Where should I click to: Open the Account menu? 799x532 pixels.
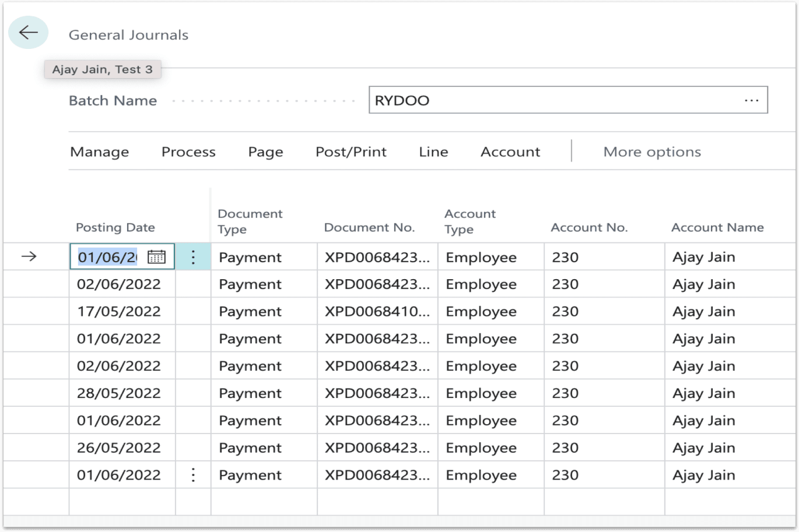click(x=510, y=152)
